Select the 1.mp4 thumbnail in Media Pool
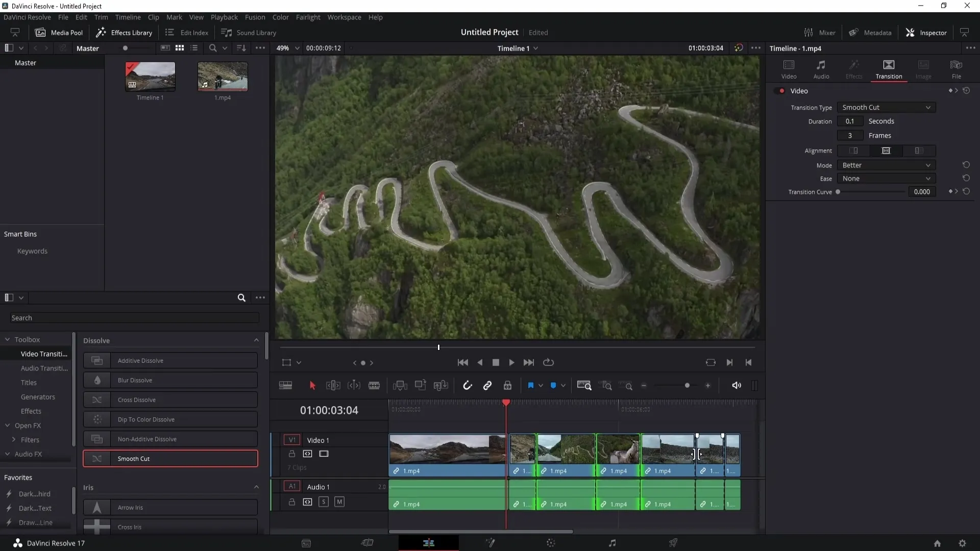This screenshot has width=980, height=551. (x=222, y=76)
